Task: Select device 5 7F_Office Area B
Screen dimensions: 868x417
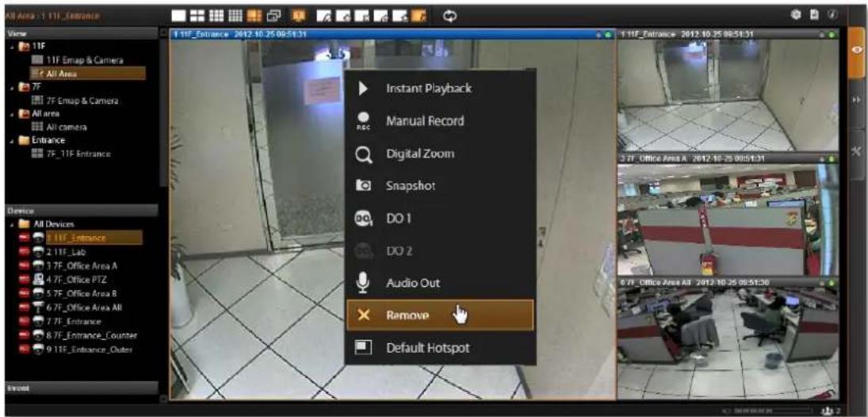Action: pos(82,293)
